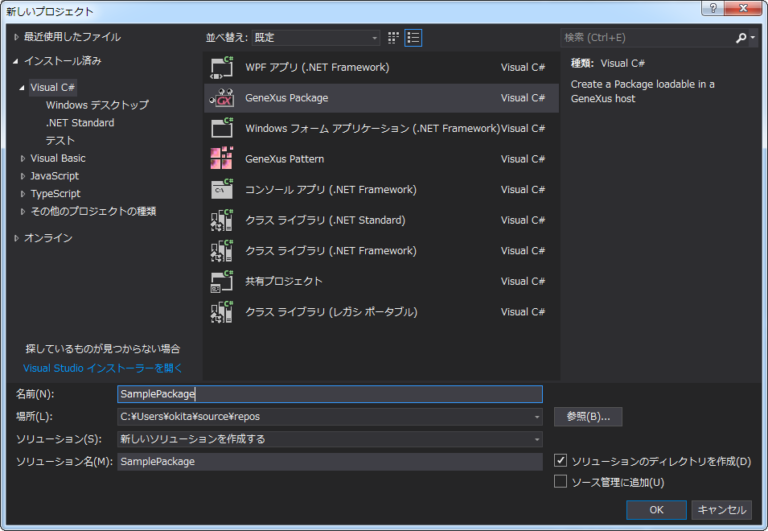Select the .NET Standard tree item
The image size is (768, 531).
pyautogui.click(x=80, y=123)
